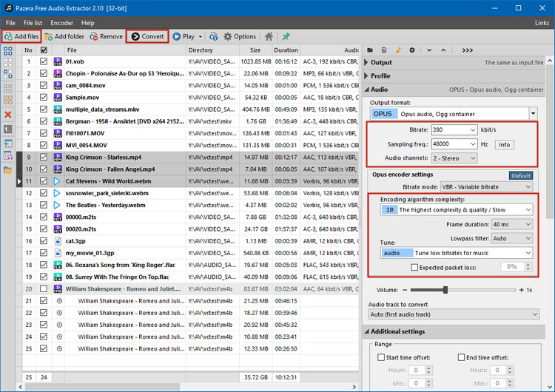The width and height of the screenshot is (555, 392).
Task: Open Options with the gear icon
Action: [240, 36]
